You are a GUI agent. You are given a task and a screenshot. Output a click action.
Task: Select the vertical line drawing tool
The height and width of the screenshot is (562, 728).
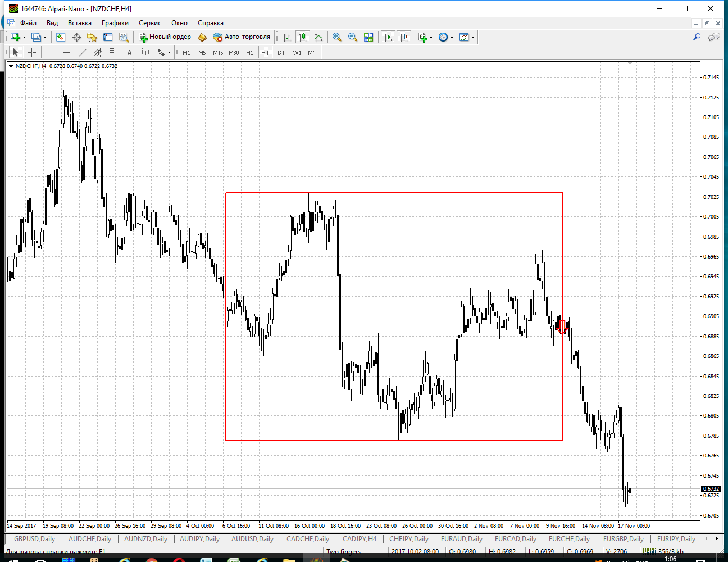(51, 52)
